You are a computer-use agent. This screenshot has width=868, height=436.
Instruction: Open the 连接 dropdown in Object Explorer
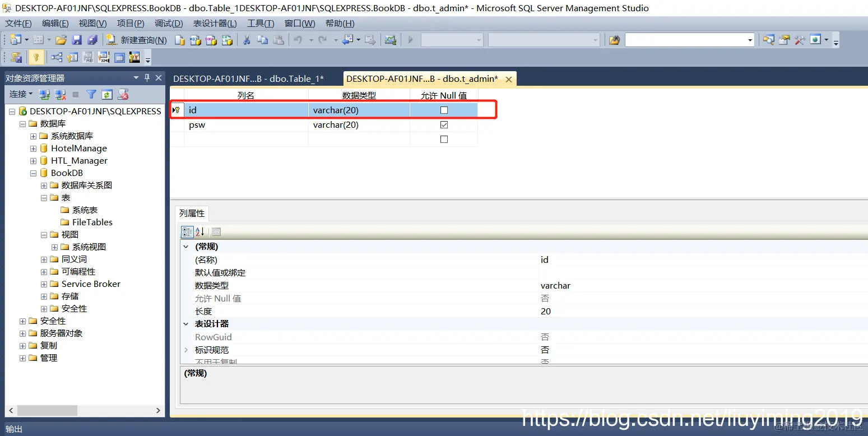click(x=21, y=94)
